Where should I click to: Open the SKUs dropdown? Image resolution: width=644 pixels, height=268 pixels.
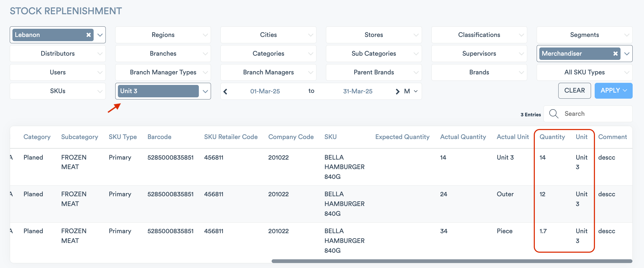[99, 91]
